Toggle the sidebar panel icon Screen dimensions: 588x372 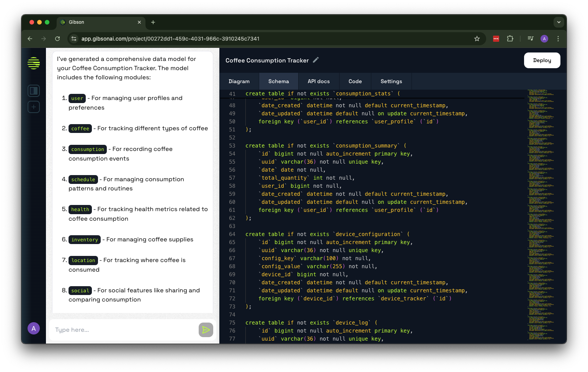click(34, 91)
